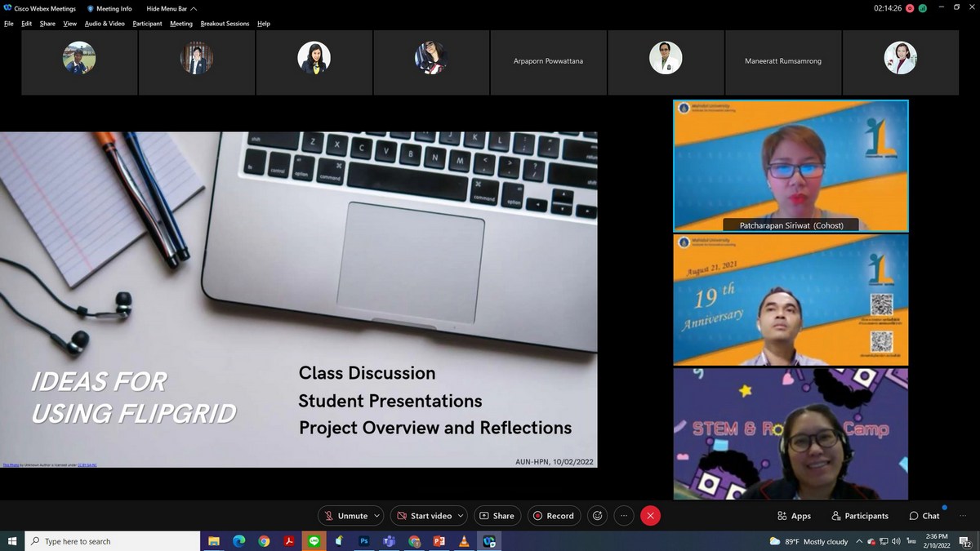
Task: Expand video options arrow beside Start video
Action: (x=461, y=516)
